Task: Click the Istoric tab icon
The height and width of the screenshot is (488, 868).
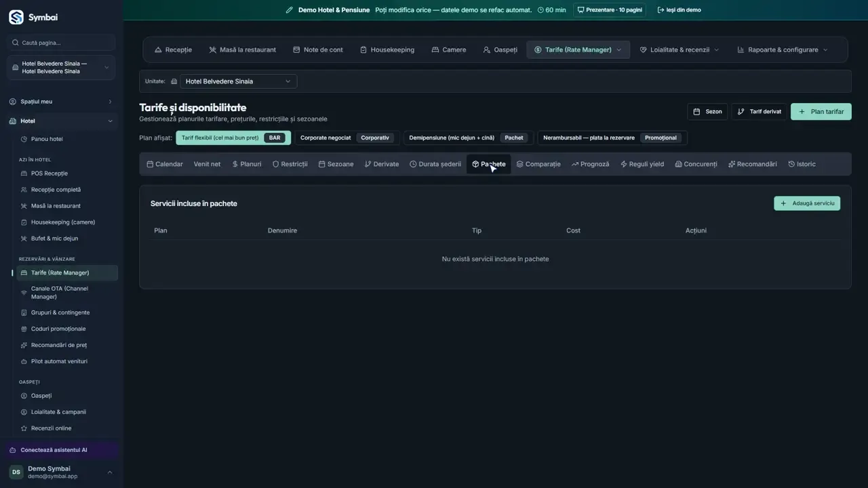Action: 791,164
